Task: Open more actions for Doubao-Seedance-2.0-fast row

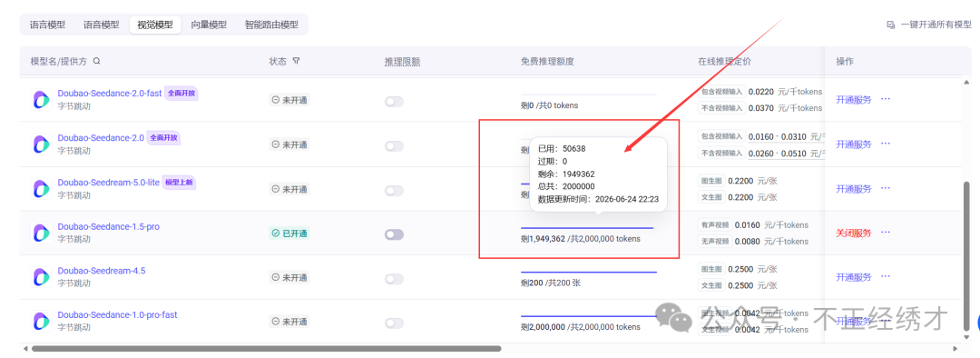Action: pyautogui.click(x=885, y=100)
